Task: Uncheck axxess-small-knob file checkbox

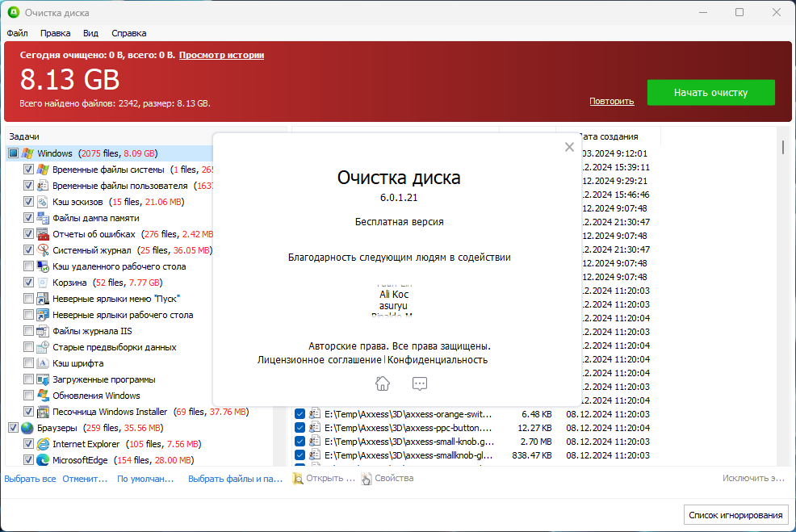Action: [x=300, y=442]
